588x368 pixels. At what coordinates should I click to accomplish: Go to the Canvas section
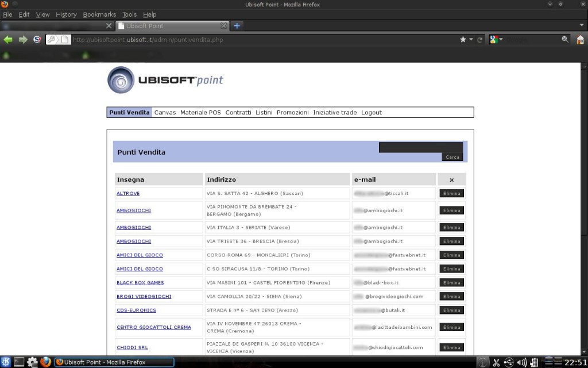[165, 112]
